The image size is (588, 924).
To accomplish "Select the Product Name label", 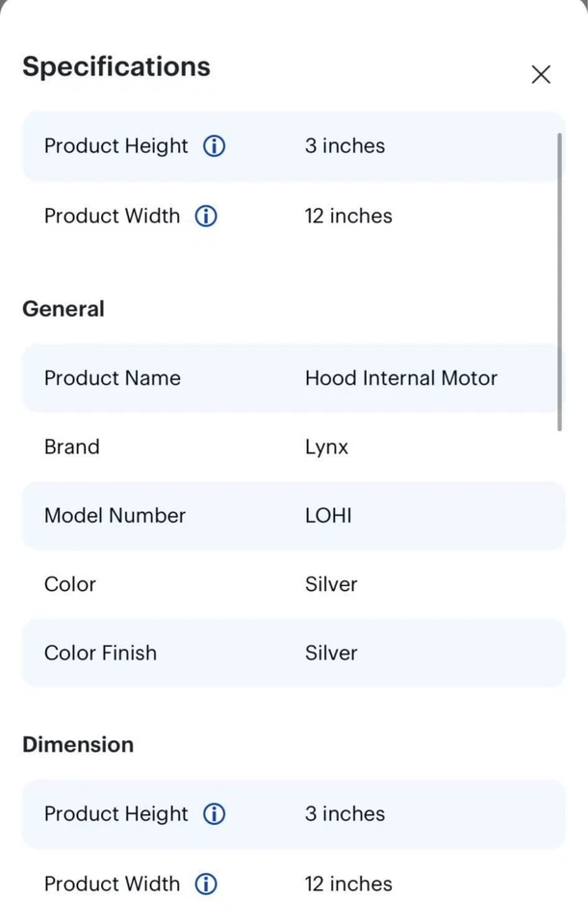I will pyautogui.click(x=112, y=377).
